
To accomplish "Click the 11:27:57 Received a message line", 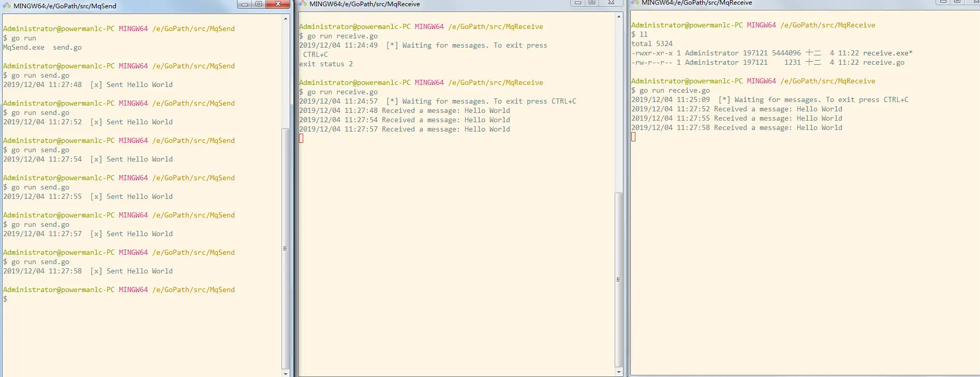I will [405, 129].
